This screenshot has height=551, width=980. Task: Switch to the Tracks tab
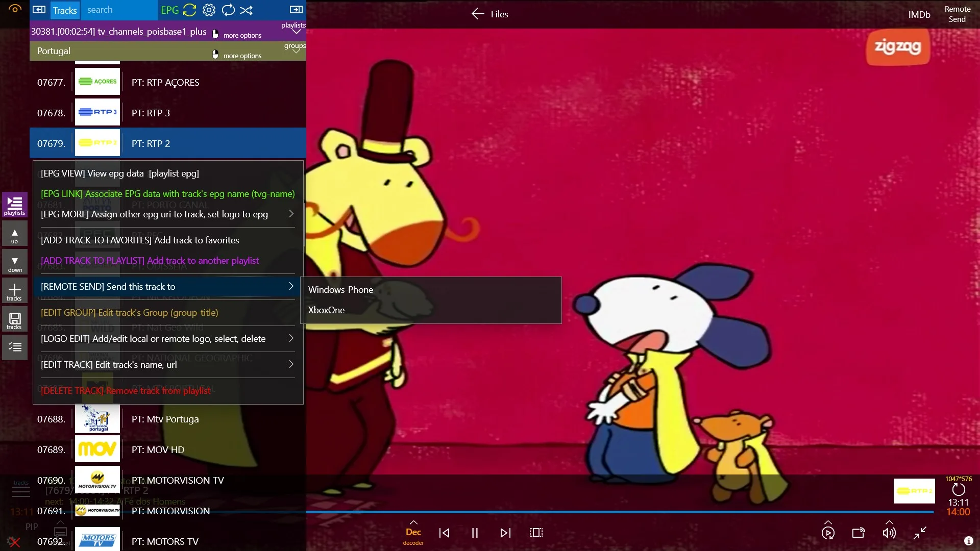(65, 10)
